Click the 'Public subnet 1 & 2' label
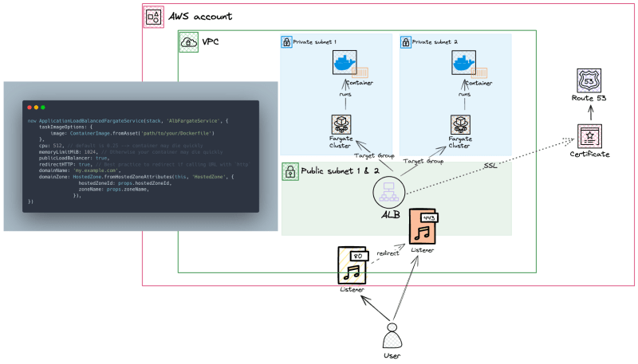Screen dimensions: 638x364 [x=341, y=171]
